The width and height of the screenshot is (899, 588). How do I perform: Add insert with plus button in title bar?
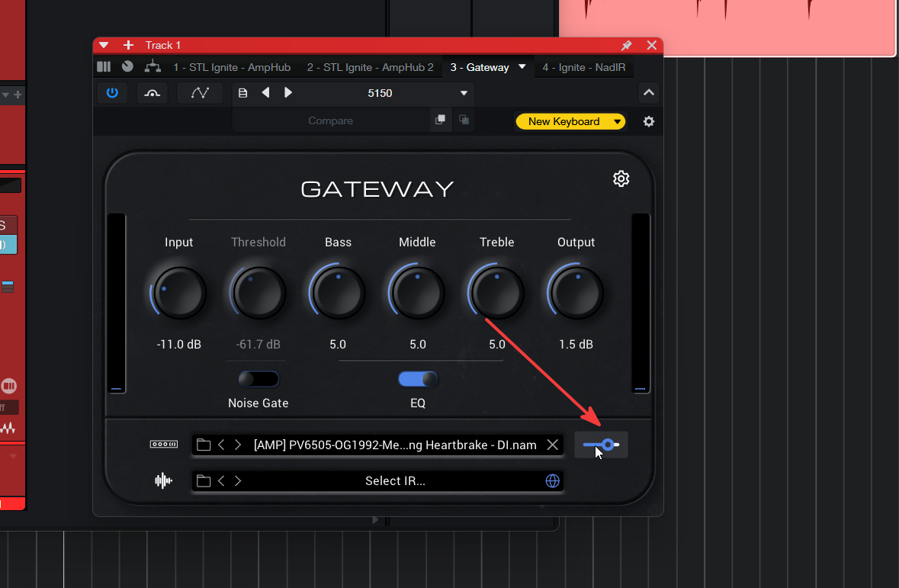(128, 45)
